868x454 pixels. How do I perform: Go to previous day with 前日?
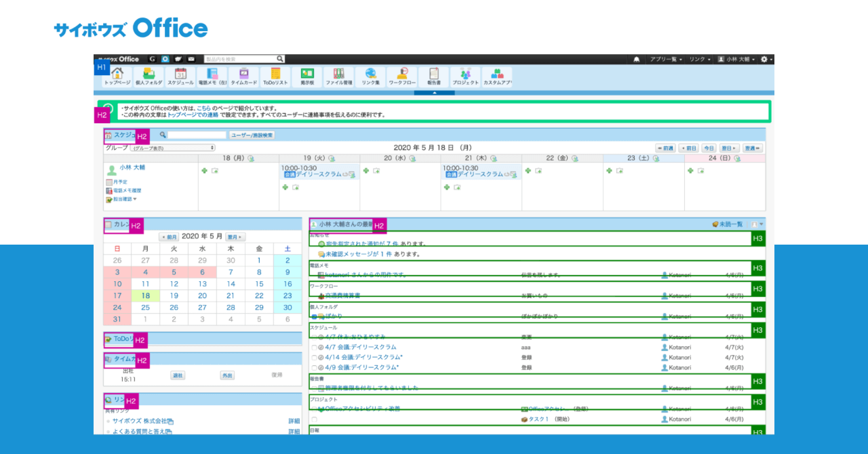(x=689, y=148)
